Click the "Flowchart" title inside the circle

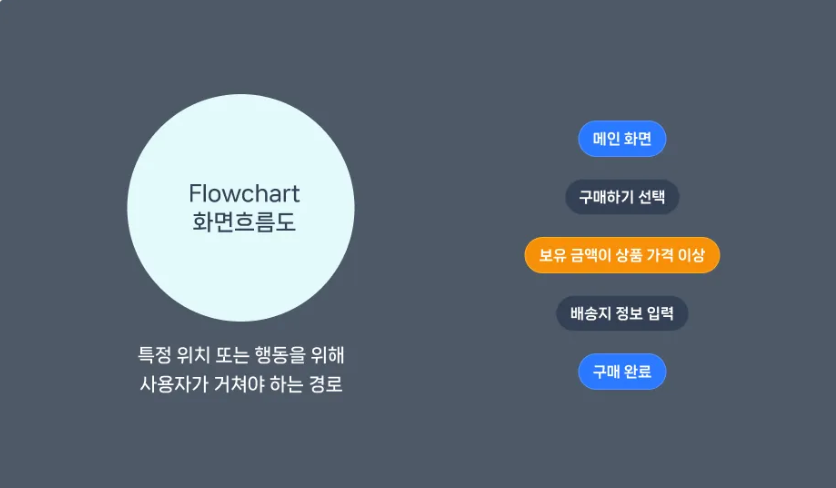[x=244, y=193]
